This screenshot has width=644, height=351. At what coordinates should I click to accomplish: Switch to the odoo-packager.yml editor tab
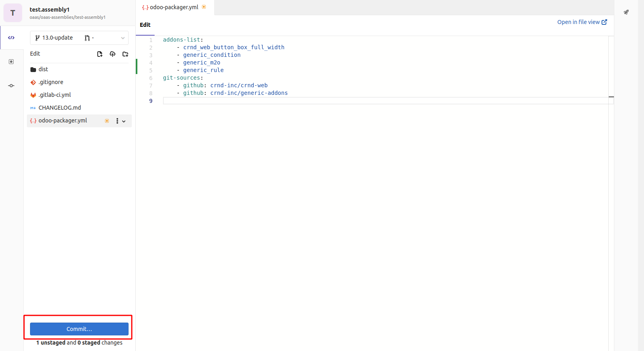(x=175, y=7)
